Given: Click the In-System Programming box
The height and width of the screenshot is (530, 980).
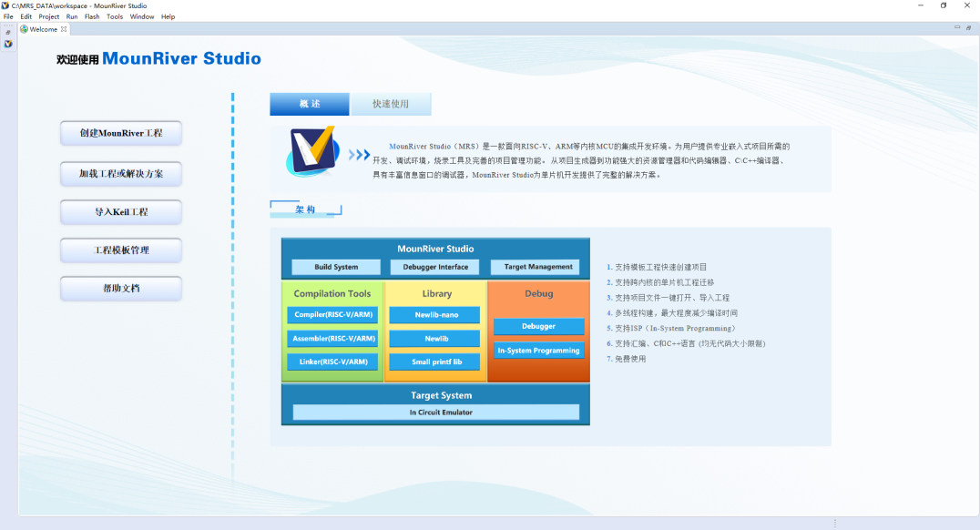Looking at the screenshot, I should pos(538,351).
